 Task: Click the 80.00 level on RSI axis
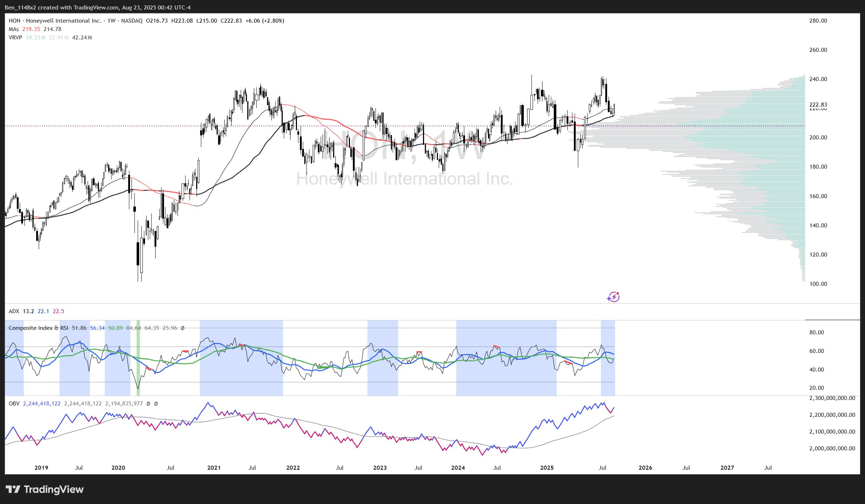(816, 332)
